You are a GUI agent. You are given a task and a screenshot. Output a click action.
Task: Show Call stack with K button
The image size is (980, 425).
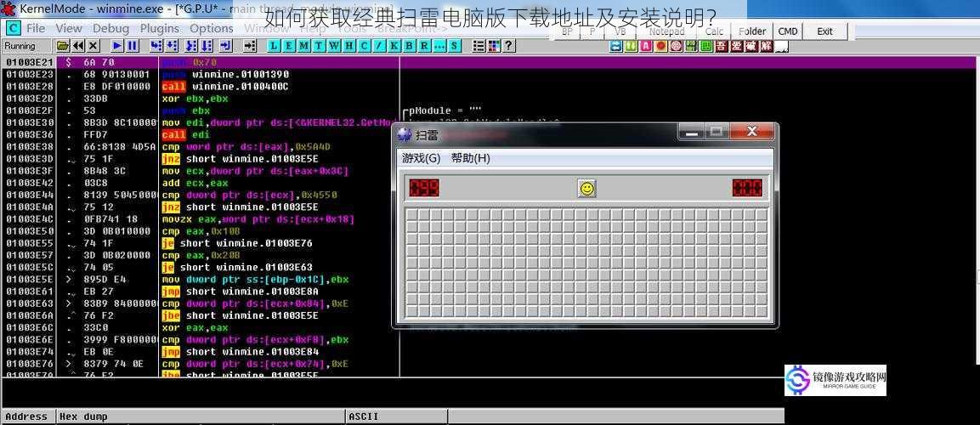pos(394,46)
